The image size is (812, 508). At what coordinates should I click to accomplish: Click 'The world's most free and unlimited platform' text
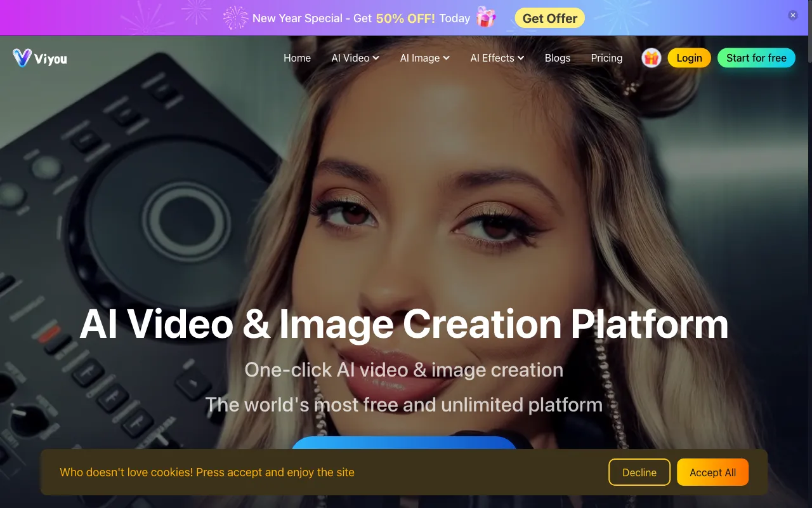pos(404,404)
